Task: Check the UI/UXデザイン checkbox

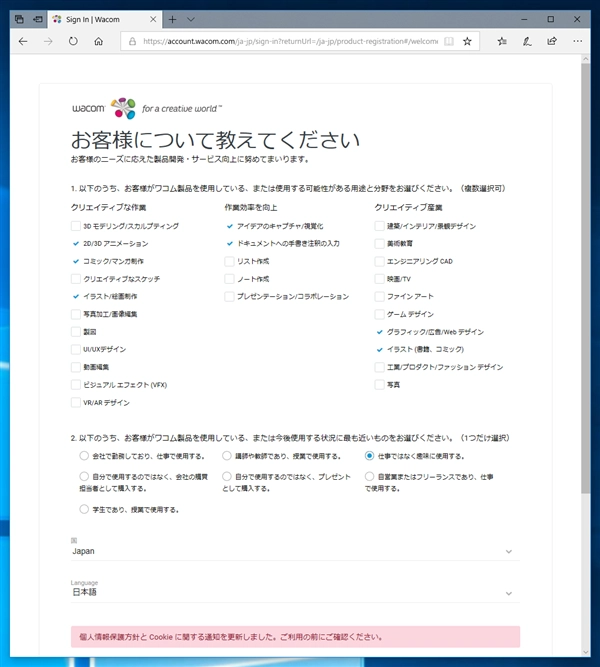Action: [76, 349]
